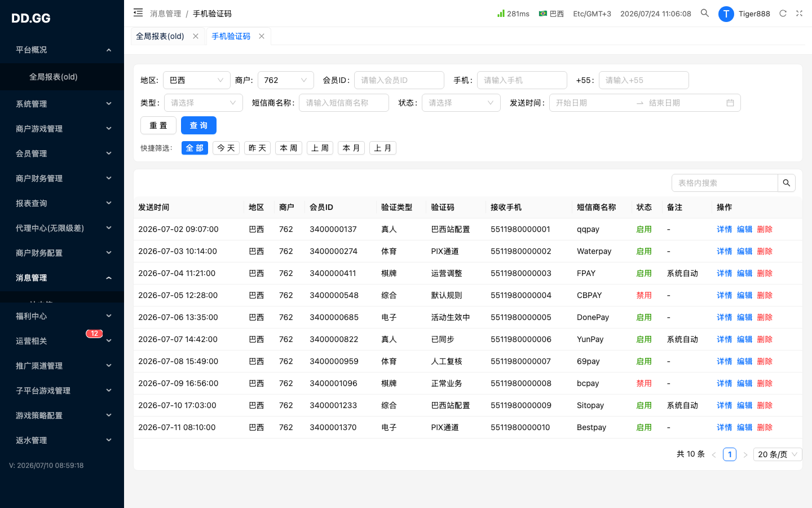The height and width of the screenshot is (508, 812).
Task: Expand the 游戏策略配置 sidebar menu
Action: tap(62, 415)
